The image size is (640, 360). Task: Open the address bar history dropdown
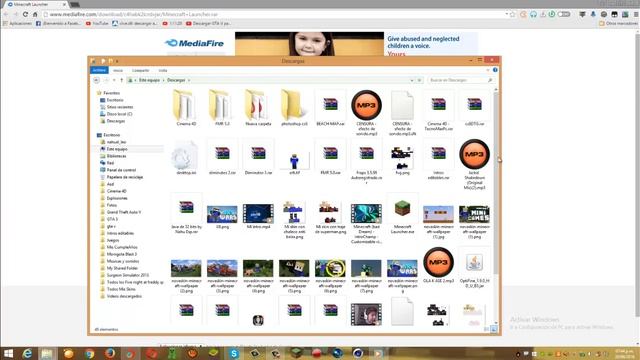point(411,80)
